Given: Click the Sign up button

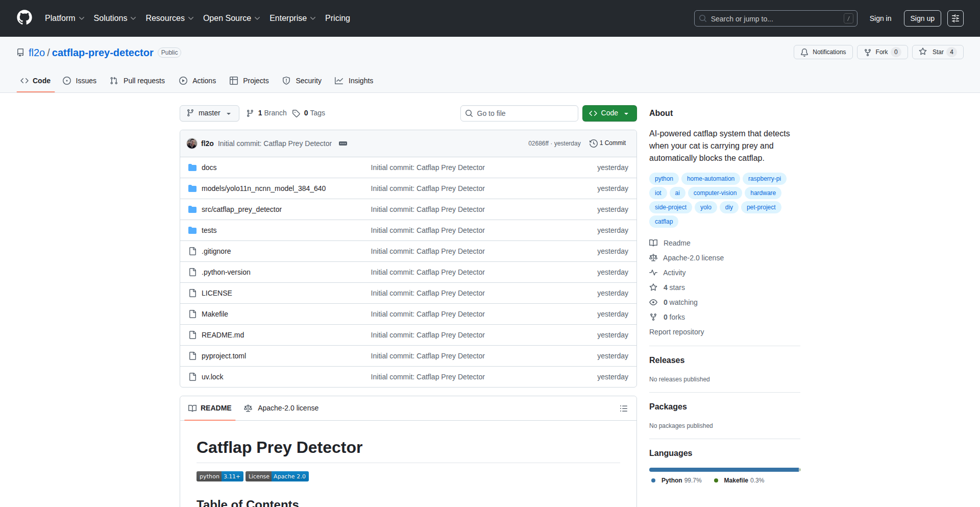Looking at the screenshot, I should coord(922,18).
